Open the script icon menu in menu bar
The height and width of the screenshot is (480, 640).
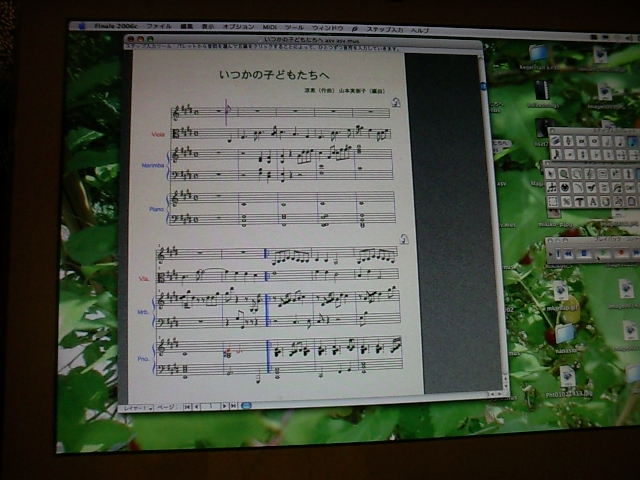click(354, 29)
